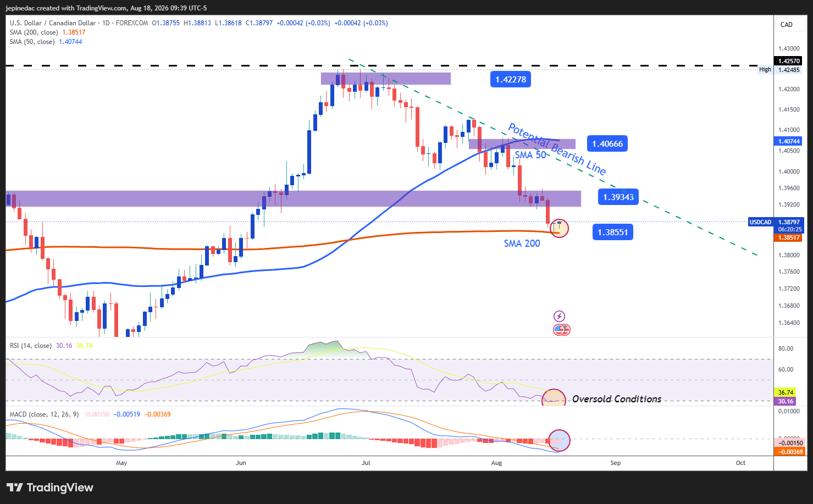Click the Aug label on the time axis
The height and width of the screenshot is (504, 813).
tap(497, 463)
